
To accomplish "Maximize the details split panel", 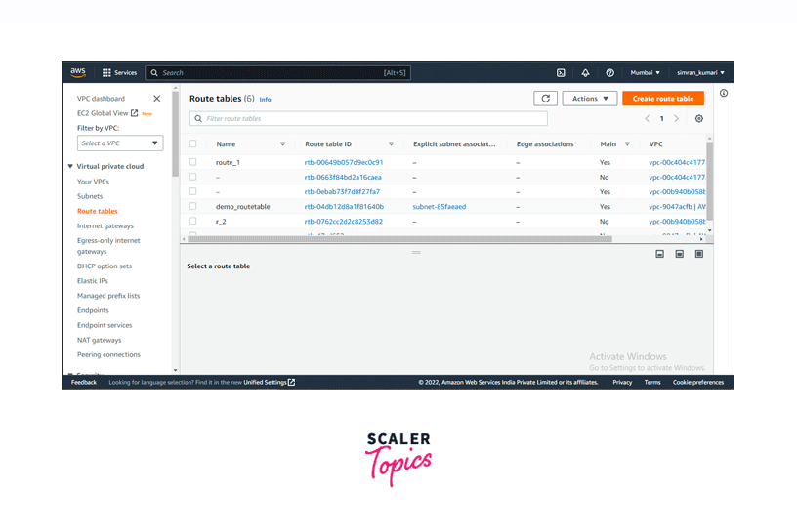I will [698, 254].
